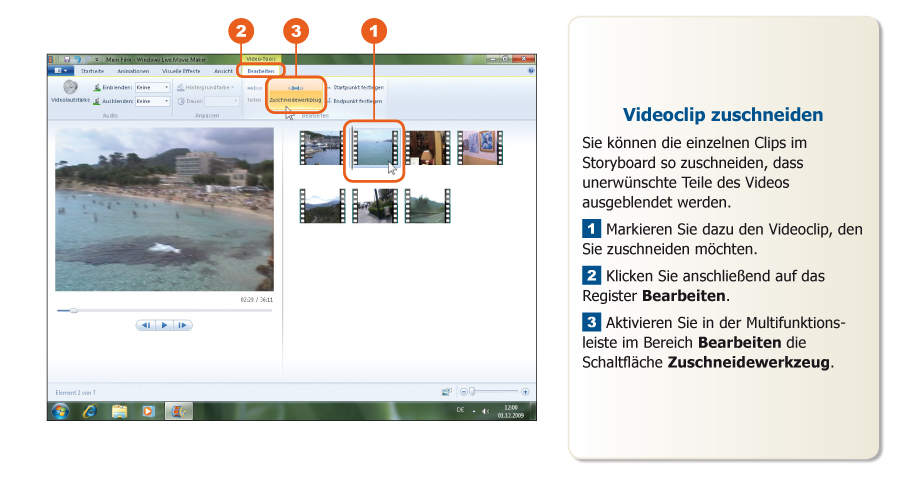This screenshot has height=480, width=900.
Task: Switch to the Bearbeiten tab
Action: point(261,71)
